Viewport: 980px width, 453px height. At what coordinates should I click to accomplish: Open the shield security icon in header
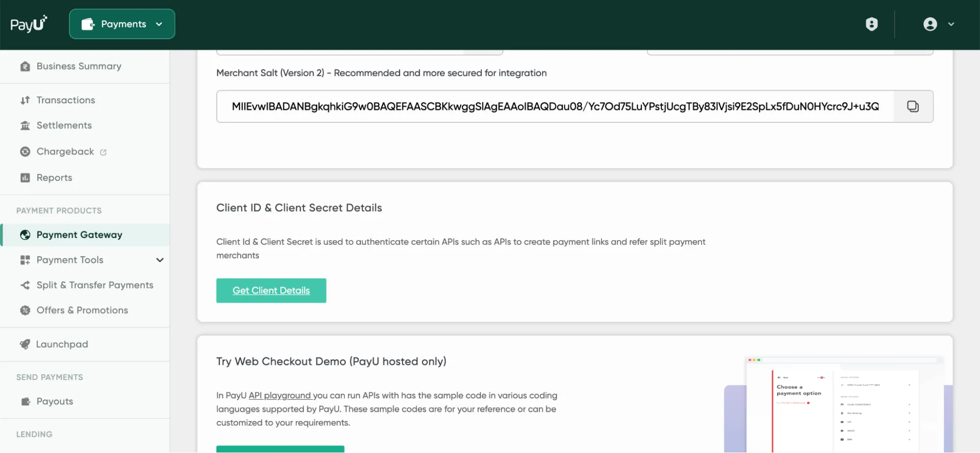pos(872,24)
